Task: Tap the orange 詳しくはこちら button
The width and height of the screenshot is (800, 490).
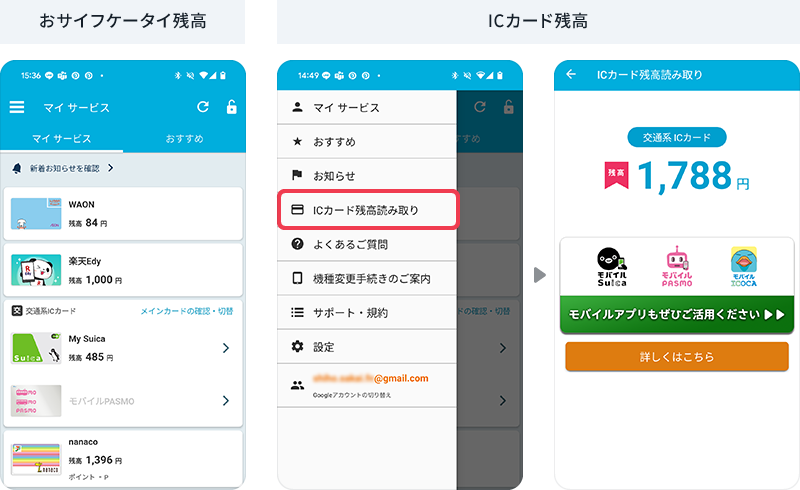Action: pyautogui.click(x=677, y=357)
